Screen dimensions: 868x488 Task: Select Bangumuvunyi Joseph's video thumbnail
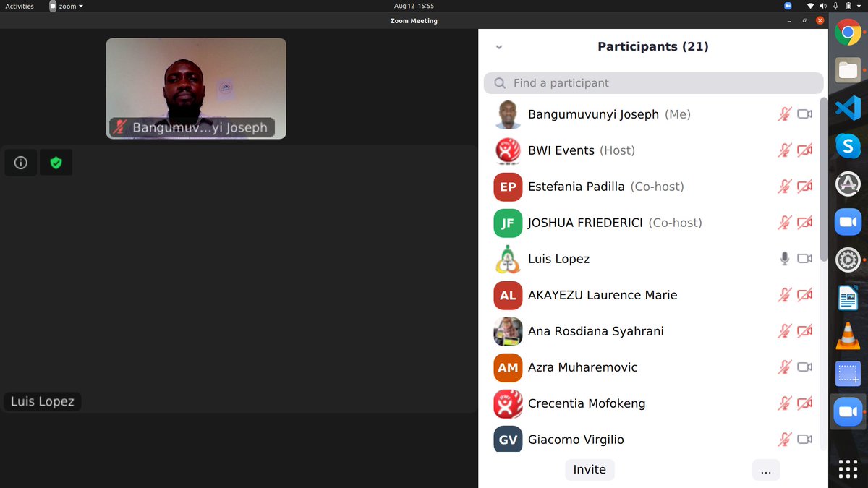click(196, 88)
